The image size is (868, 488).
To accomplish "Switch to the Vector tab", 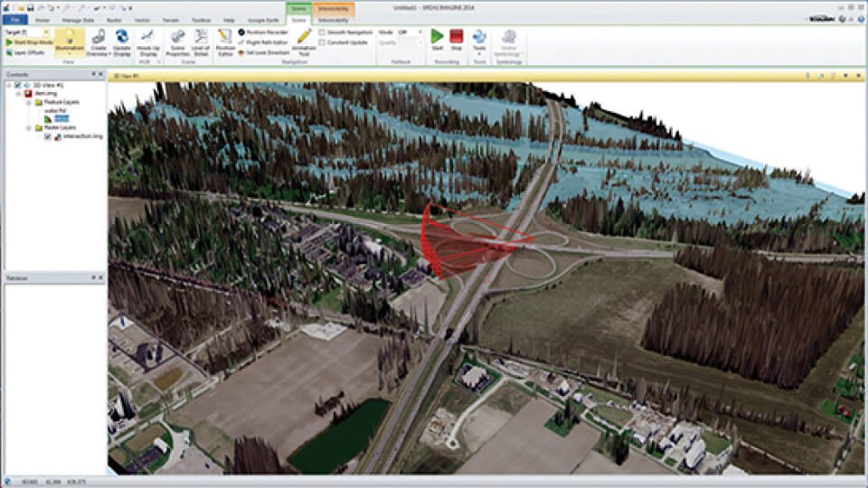I will (x=142, y=20).
